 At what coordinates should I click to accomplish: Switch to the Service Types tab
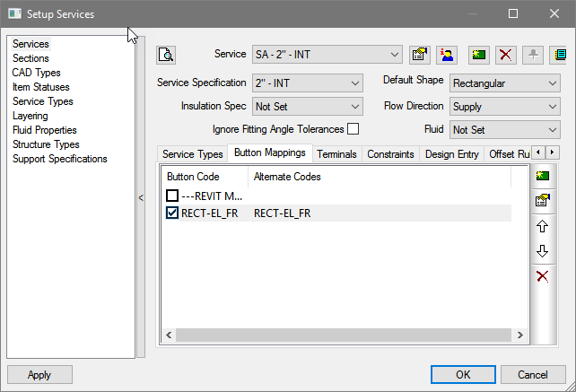click(192, 154)
